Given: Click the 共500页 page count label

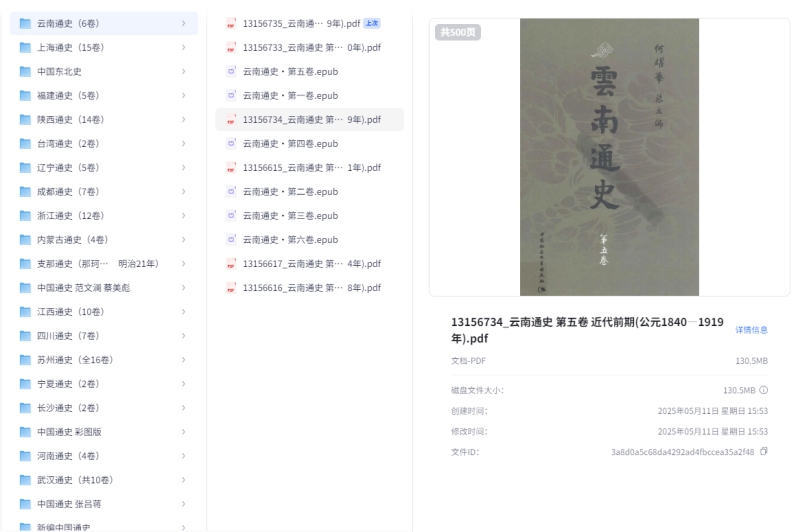Looking at the screenshot, I should [x=458, y=32].
